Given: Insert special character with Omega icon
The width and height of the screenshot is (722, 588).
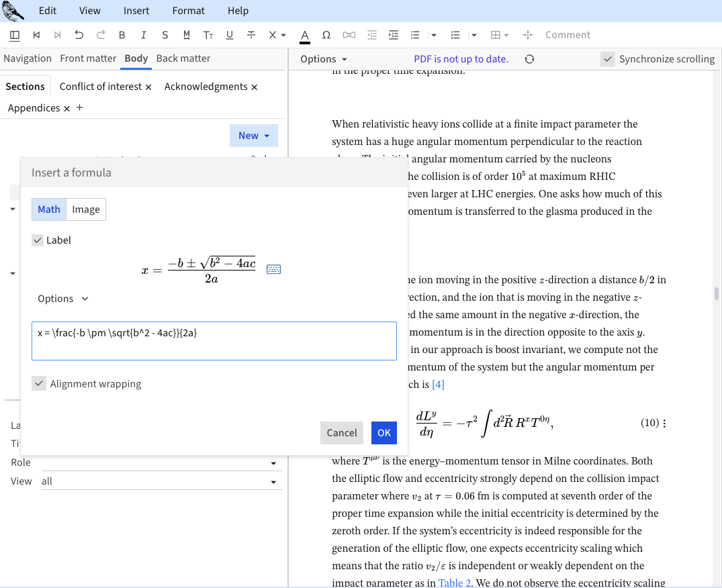Looking at the screenshot, I should pos(326,35).
